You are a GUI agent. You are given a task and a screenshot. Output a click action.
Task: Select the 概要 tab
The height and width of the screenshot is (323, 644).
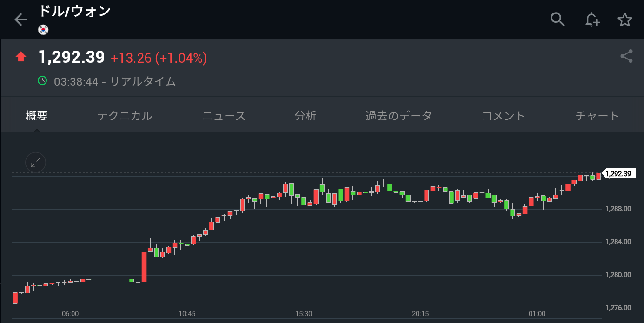pyautogui.click(x=37, y=116)
